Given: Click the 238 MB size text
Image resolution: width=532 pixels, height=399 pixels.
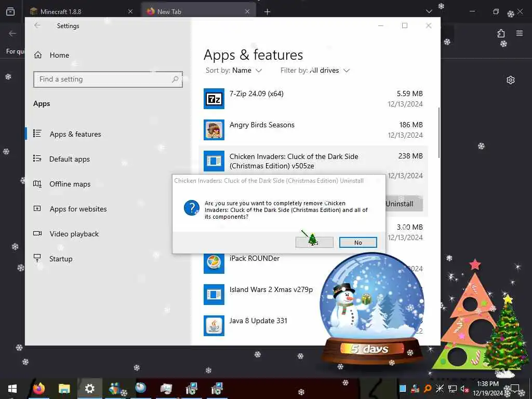Looking at the screenshot, I should point(410,156).
